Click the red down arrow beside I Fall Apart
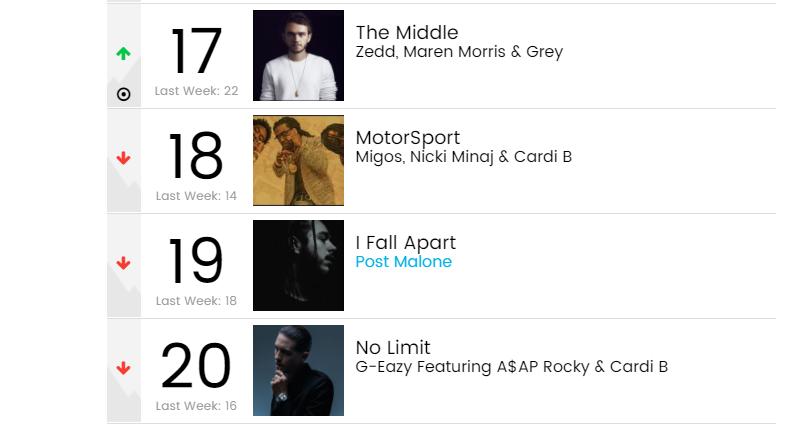This screenshot has height=424, width=786. (124, 264)
